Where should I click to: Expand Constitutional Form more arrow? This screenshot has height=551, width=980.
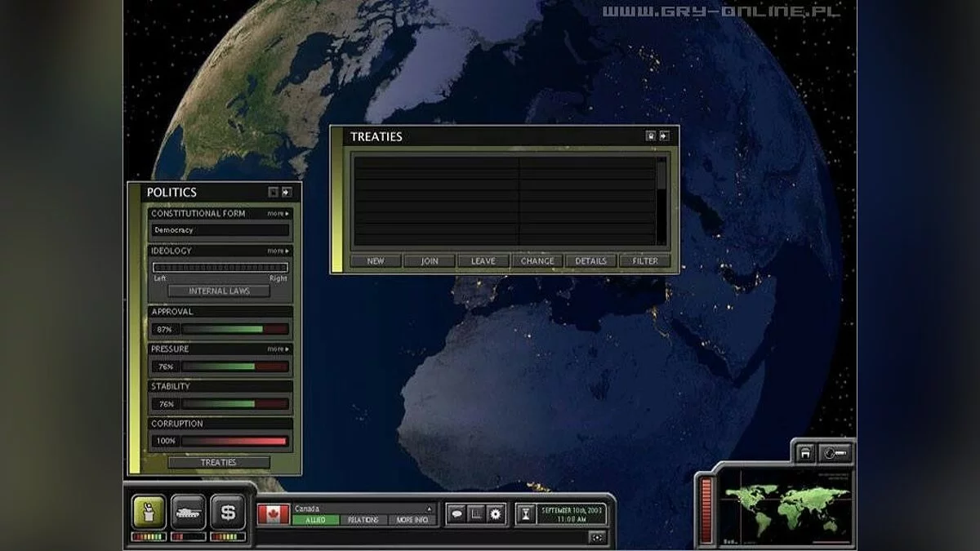coord(278,213)
